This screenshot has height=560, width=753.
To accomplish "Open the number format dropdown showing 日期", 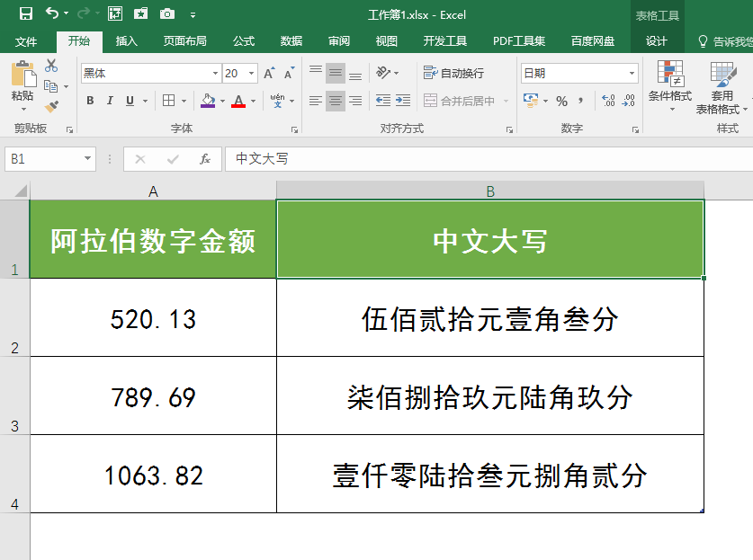I will click(x=632, y=74).
